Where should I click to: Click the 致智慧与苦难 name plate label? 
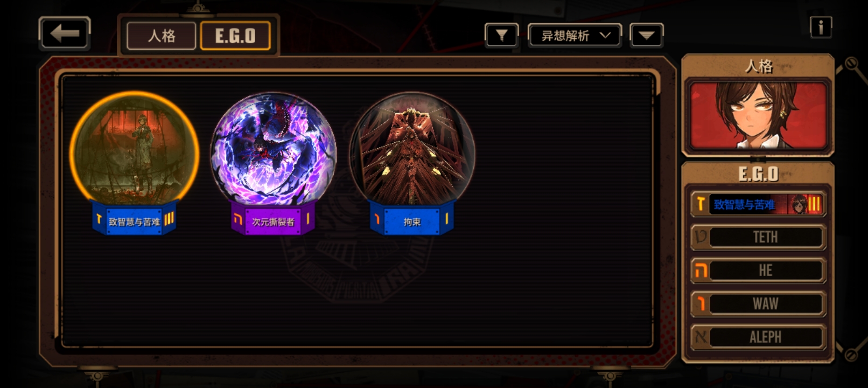click(134, 221)
